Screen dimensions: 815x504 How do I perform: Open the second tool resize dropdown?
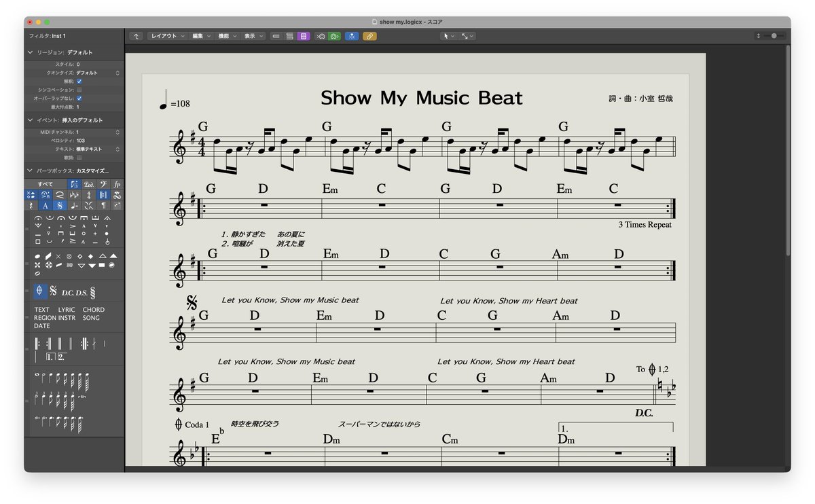[x=467, y=36]
